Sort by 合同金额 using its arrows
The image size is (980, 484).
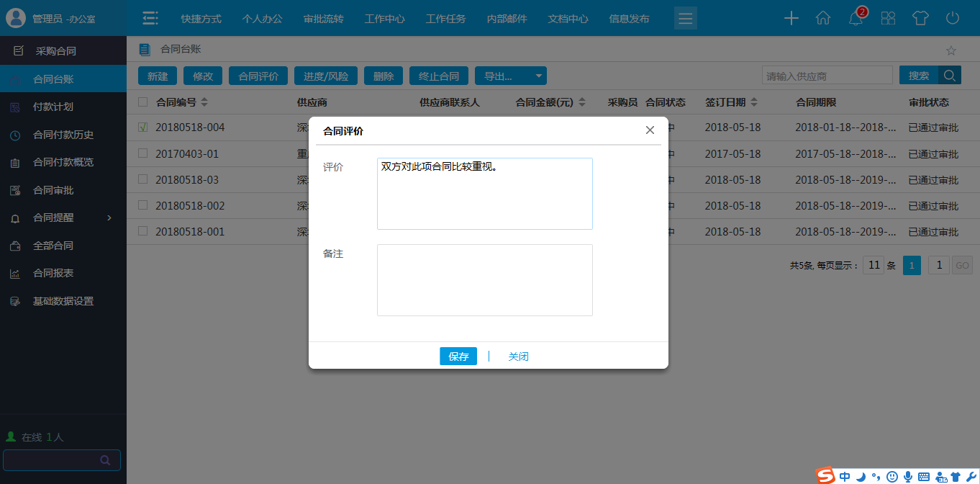point(581,102)
